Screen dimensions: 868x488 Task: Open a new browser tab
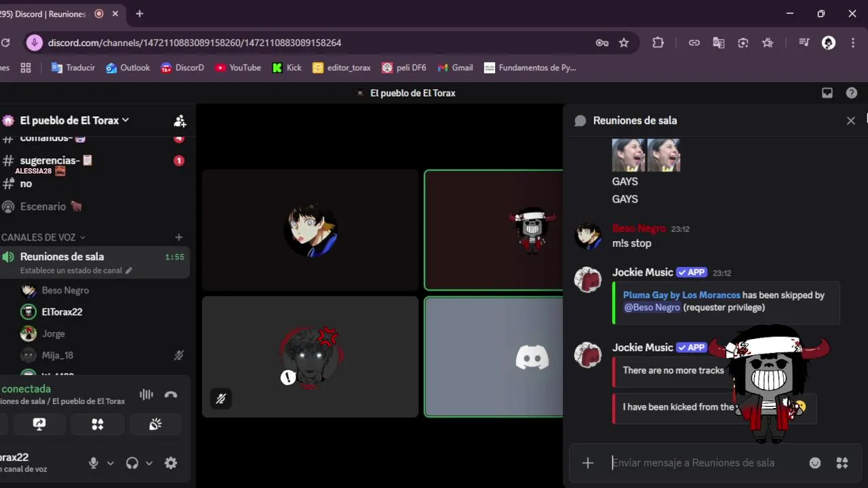click(140, 14)
